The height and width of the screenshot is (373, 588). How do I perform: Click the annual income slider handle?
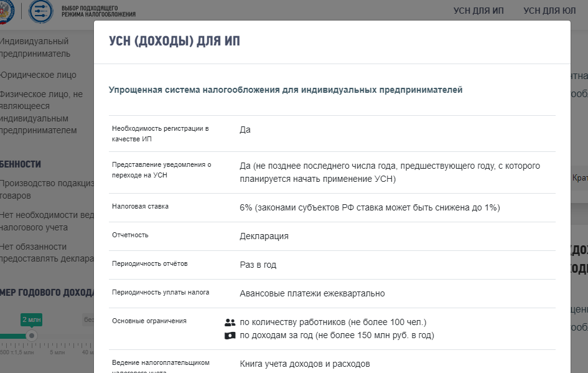pos(32,336)
